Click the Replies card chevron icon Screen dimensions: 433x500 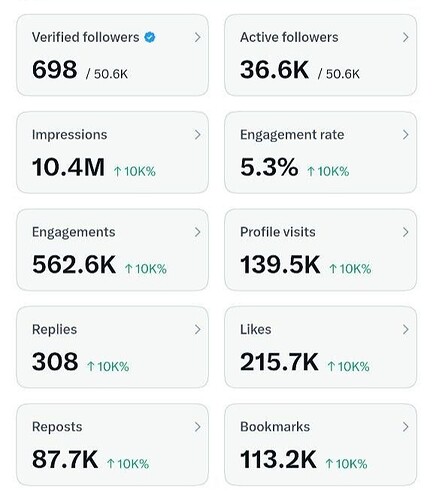(x=198, y=329)
